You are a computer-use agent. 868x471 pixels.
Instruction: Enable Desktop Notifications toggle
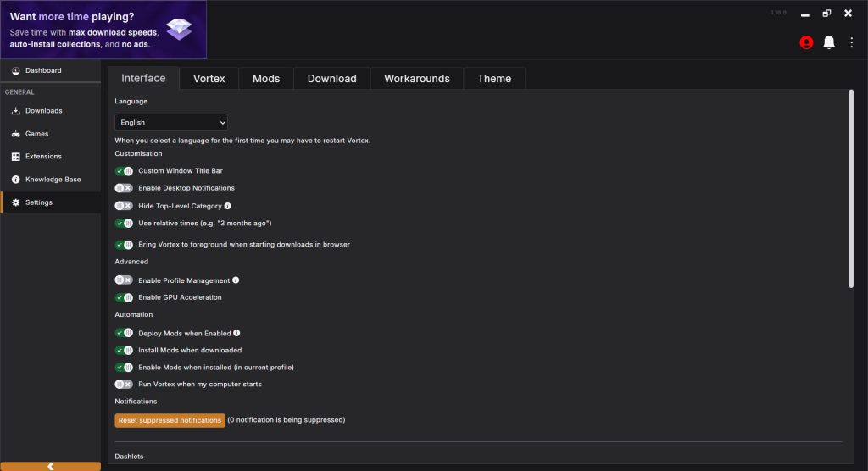[124, 188]
